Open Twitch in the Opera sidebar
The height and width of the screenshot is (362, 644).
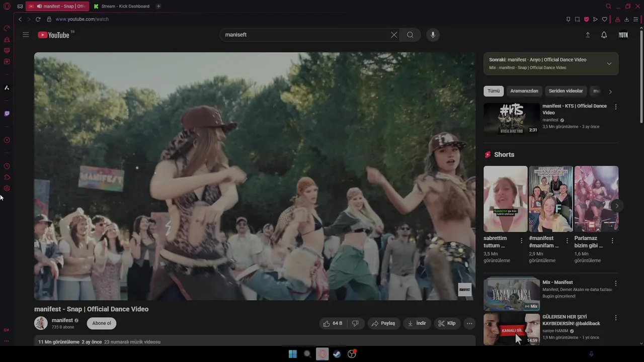(x=7, y=114)
